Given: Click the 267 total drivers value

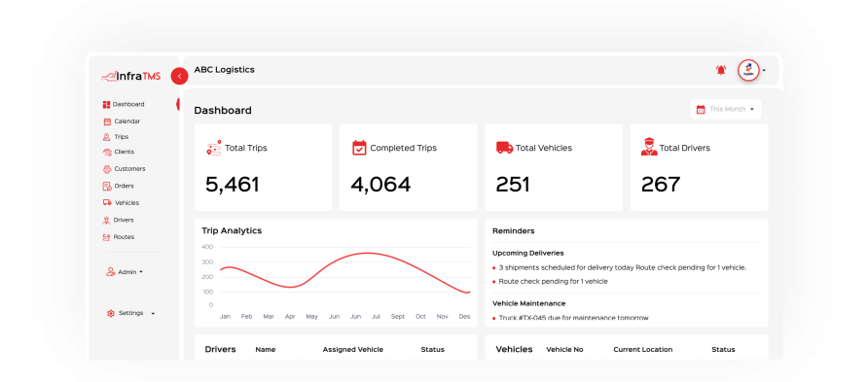Looking at the screenshot, I should pyautogui.click(x=661, y=185).
